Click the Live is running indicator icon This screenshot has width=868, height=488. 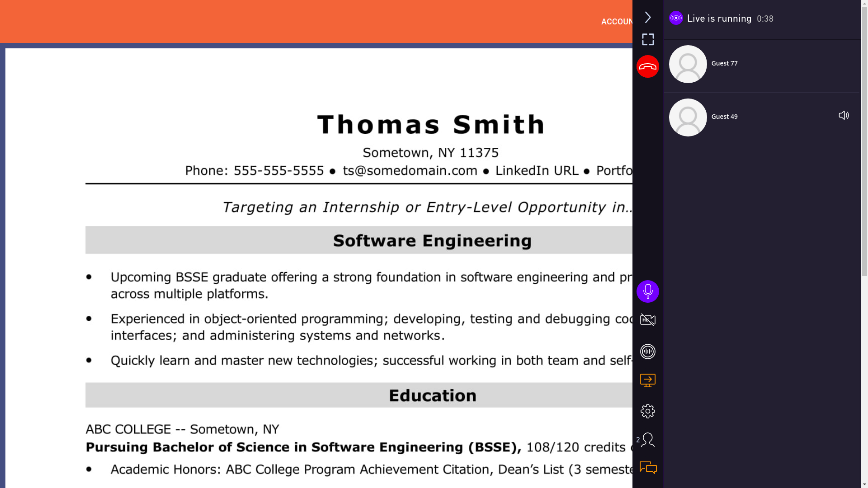pyautogui.click(x=676, y=18)
